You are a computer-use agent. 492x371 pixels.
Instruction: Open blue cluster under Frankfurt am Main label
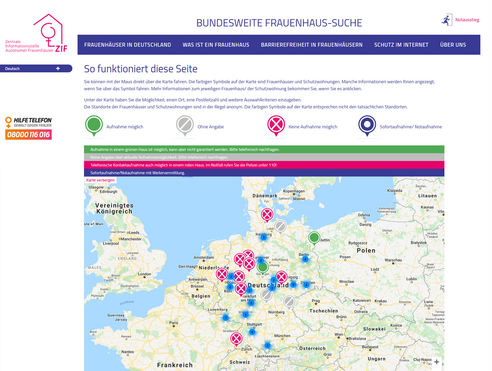(x=251, y=303)
